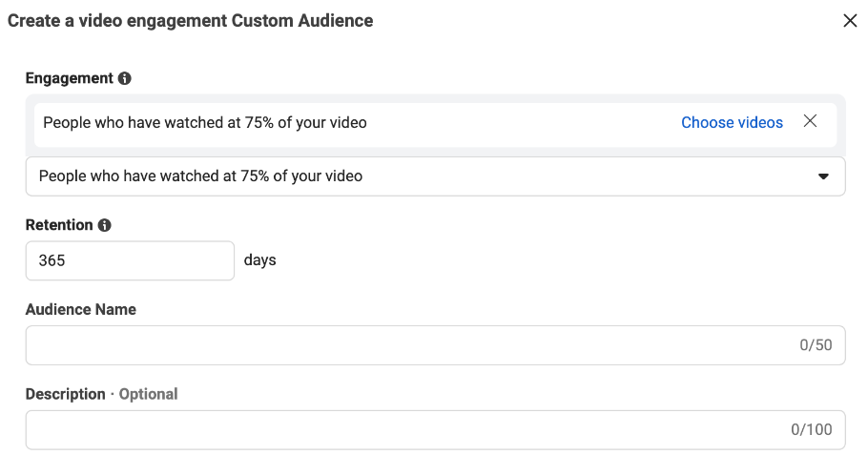Click the 'days' unit label

click(x=259, y=259)
